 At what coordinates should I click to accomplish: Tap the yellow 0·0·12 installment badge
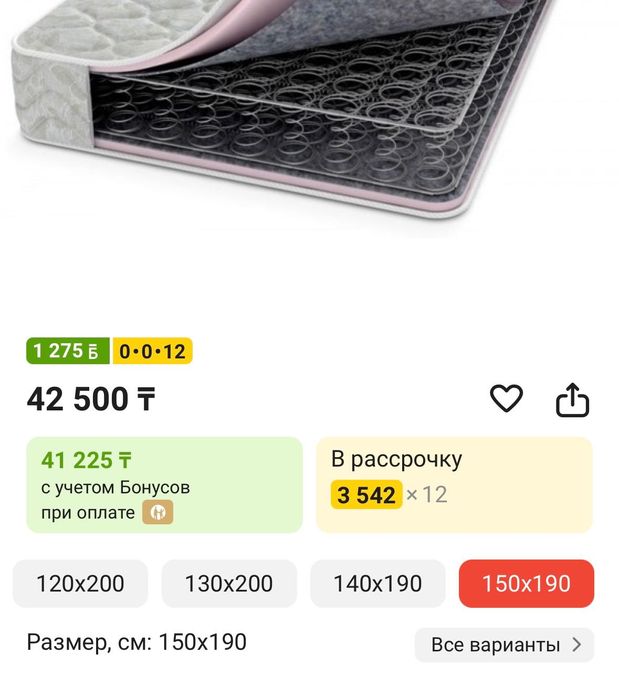tap(152, 351)
